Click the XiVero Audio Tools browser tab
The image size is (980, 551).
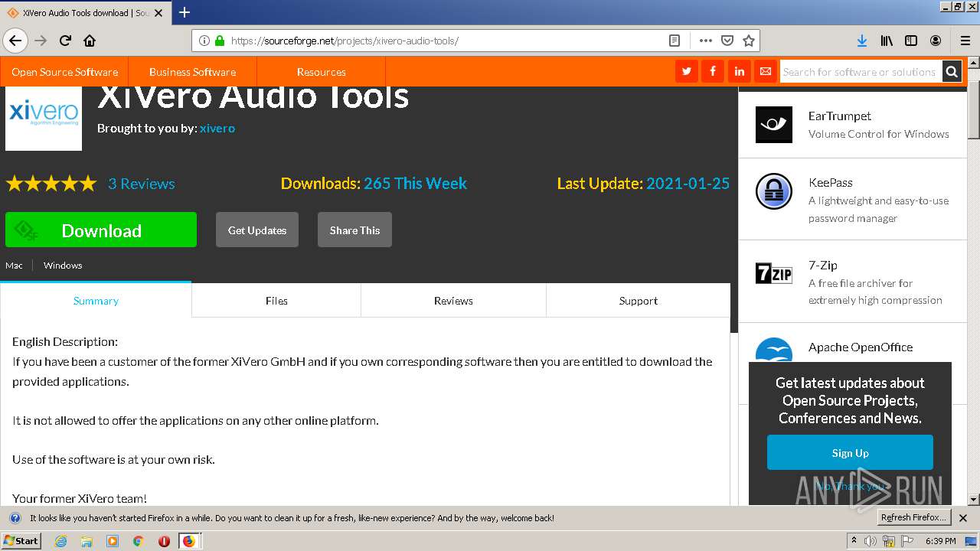tap(84, 13)
